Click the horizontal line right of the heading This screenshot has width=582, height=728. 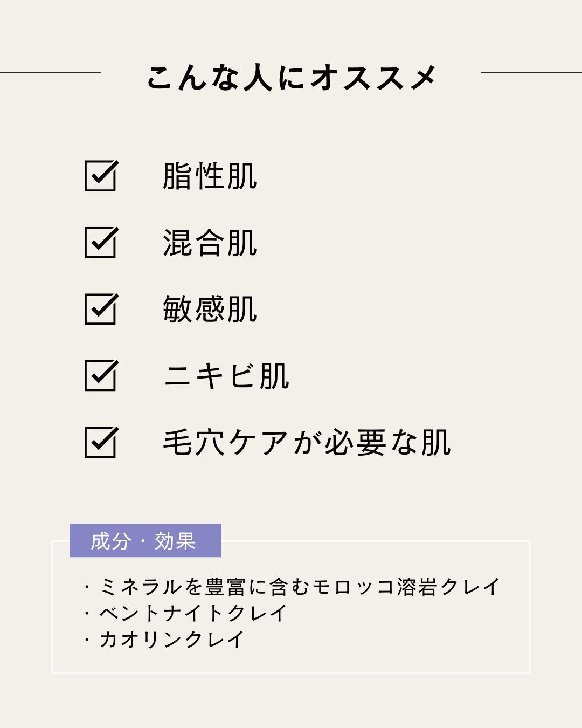(x=531, y=72)
